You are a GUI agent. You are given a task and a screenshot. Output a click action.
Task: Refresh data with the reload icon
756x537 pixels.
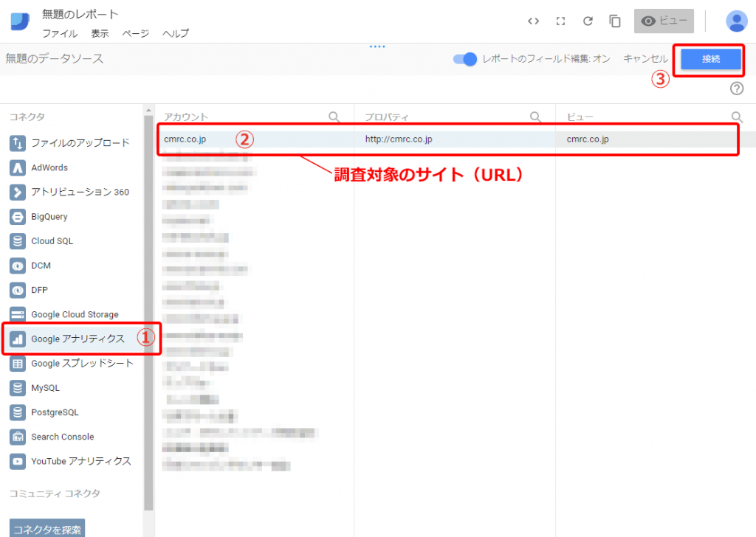[588, 21]
